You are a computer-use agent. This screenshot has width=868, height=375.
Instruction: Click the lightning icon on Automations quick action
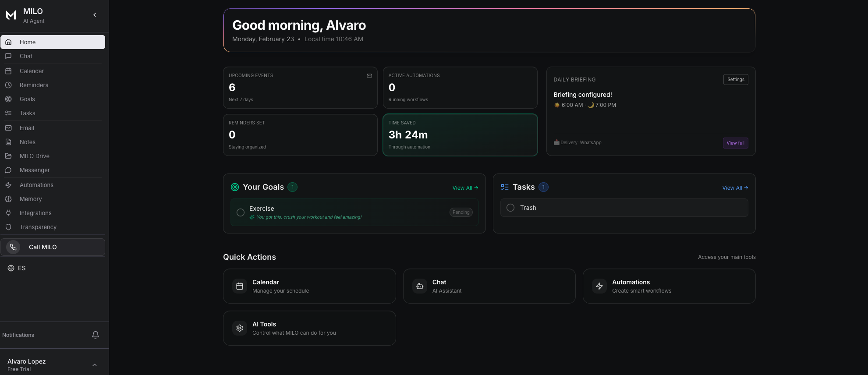[599, 286]
